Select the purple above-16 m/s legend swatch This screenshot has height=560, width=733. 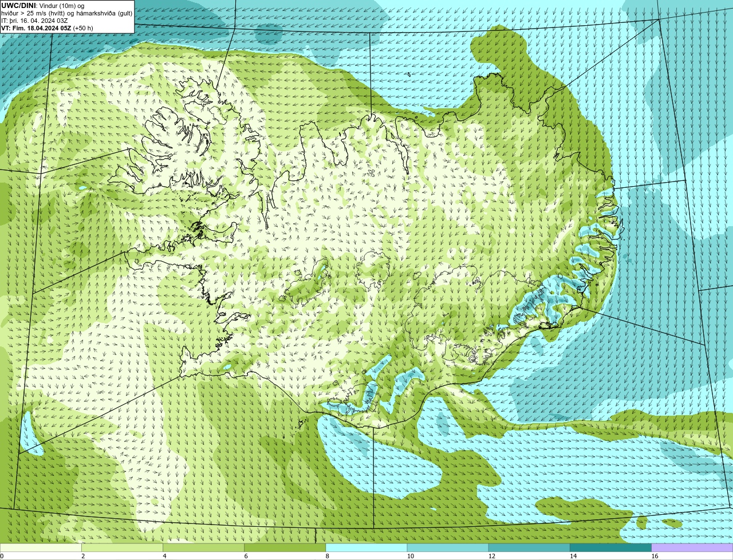pos(692,548)
